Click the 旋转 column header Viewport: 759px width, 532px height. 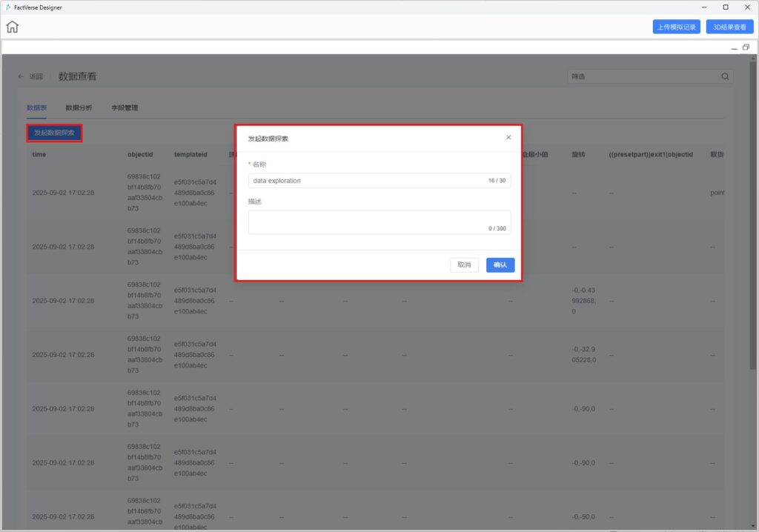578,154
